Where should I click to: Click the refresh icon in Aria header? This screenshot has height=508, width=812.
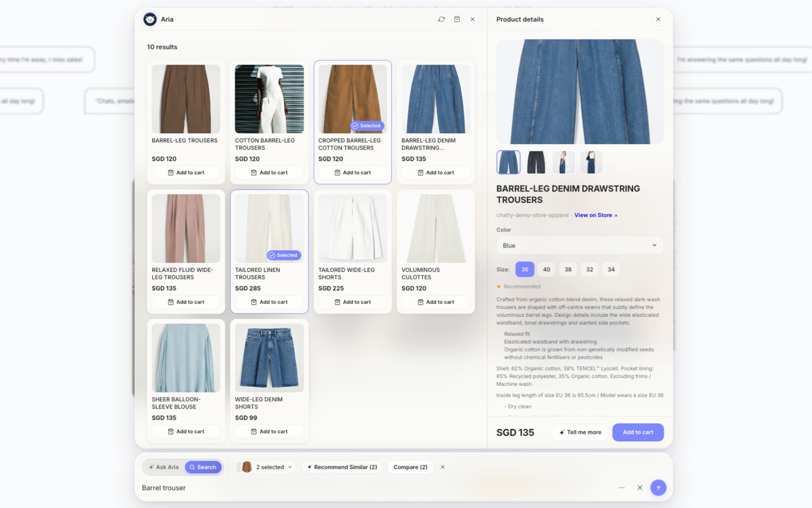tap(442, 19)
